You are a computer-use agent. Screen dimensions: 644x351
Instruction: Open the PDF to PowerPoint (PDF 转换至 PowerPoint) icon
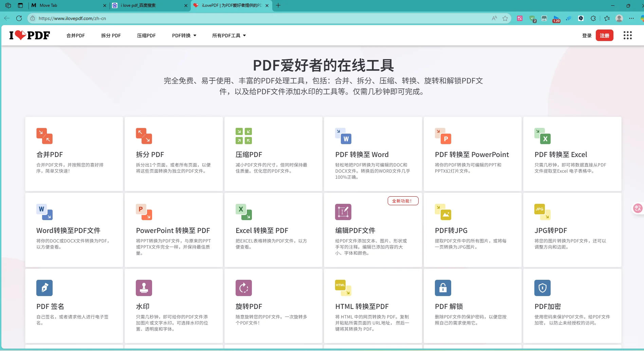[443, 136]
